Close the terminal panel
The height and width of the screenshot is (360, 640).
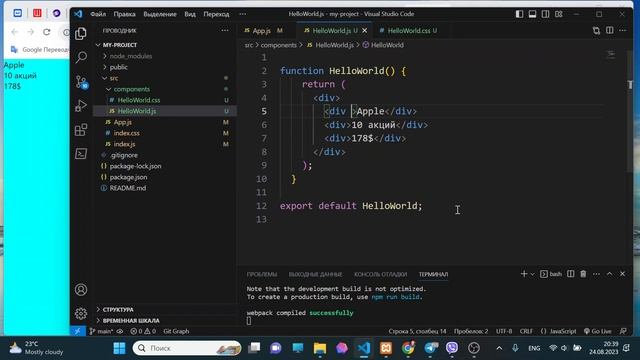(622, 274)
